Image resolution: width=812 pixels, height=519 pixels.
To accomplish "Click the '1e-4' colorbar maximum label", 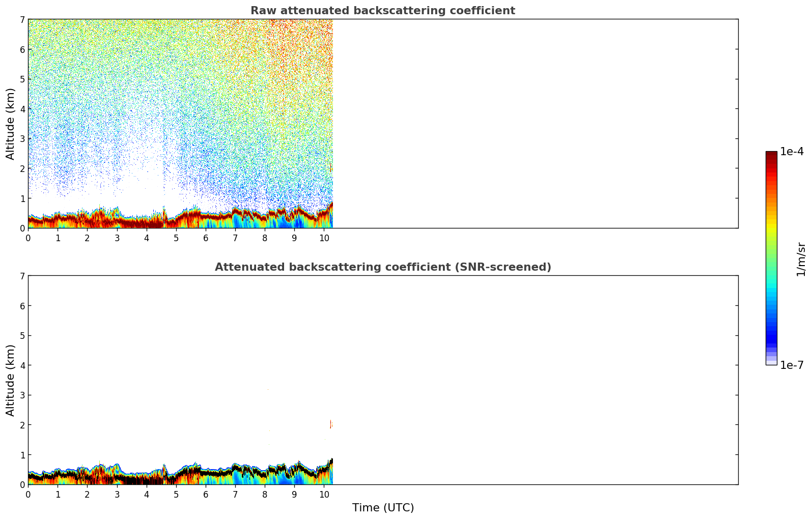I will (792, 152).
